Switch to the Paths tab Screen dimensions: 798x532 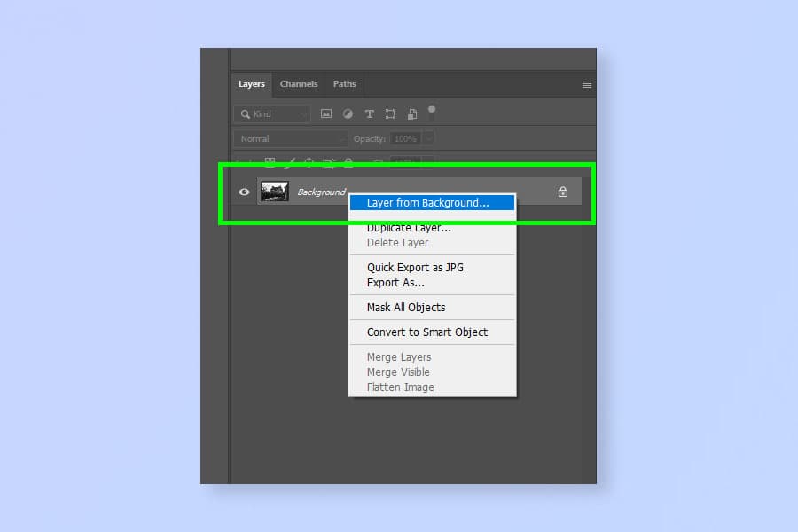pos(345,84)
